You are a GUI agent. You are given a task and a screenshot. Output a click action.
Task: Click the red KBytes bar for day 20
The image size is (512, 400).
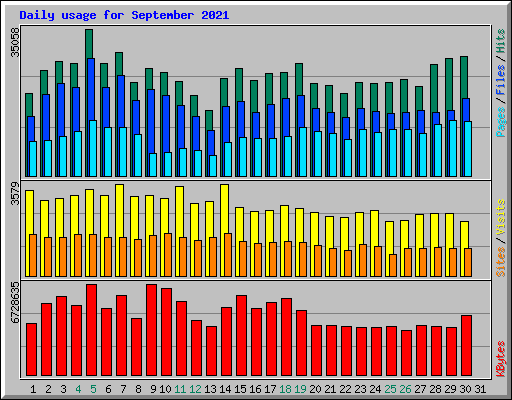316,351
